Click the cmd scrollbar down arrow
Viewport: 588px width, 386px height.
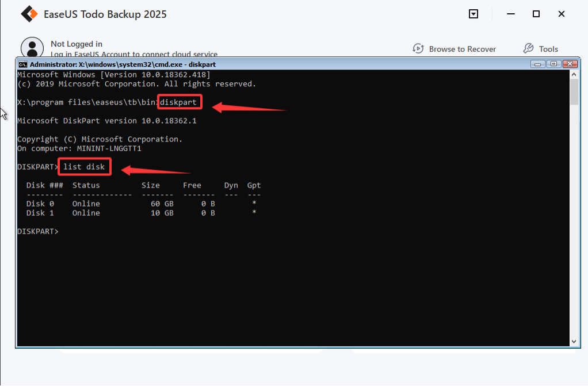click(574, 342)
